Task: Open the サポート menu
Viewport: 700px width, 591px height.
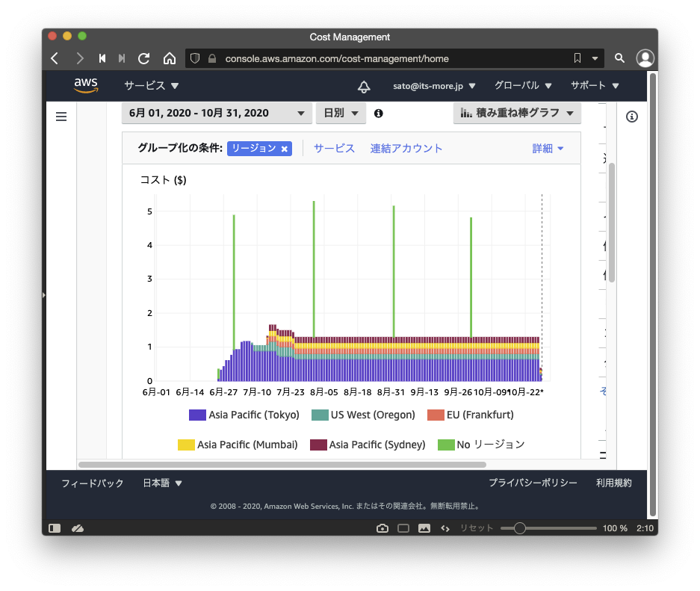Action: pos(595,86)
